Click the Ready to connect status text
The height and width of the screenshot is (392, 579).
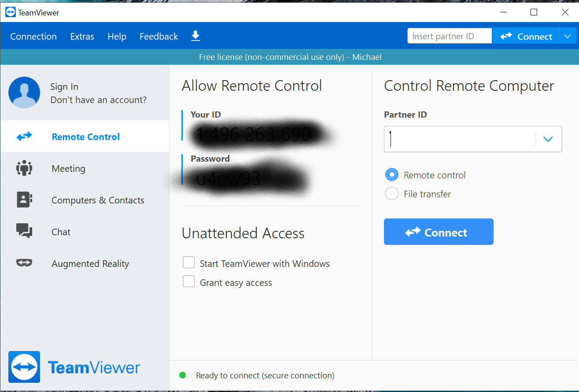click(x=265, y=375)
